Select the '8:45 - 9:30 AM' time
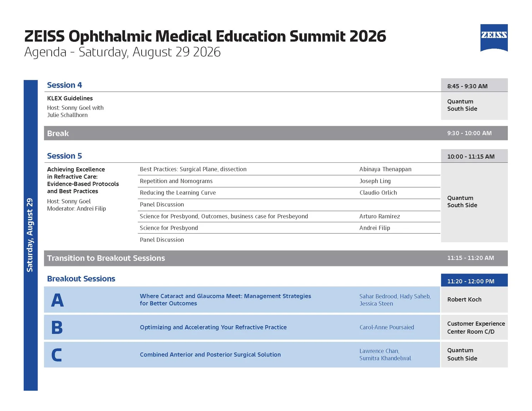 [x=467, y=86]
